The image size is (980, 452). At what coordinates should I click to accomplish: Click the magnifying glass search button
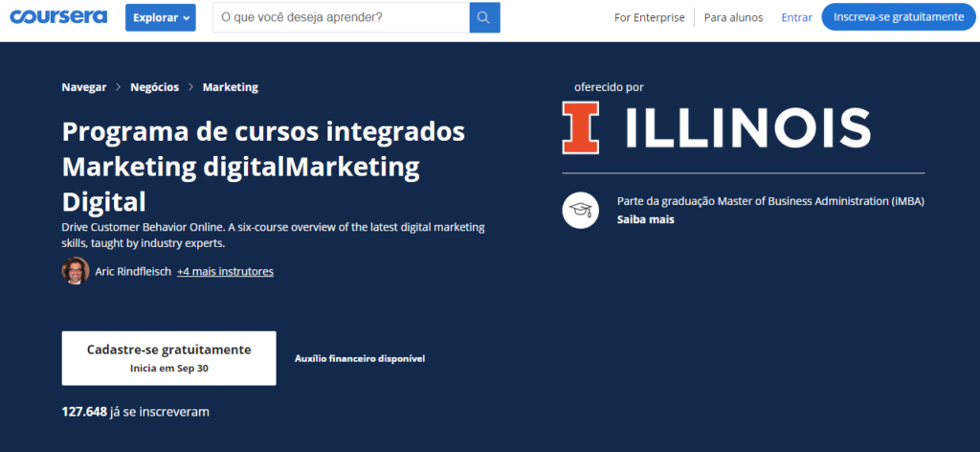click(x=485, y=17)
